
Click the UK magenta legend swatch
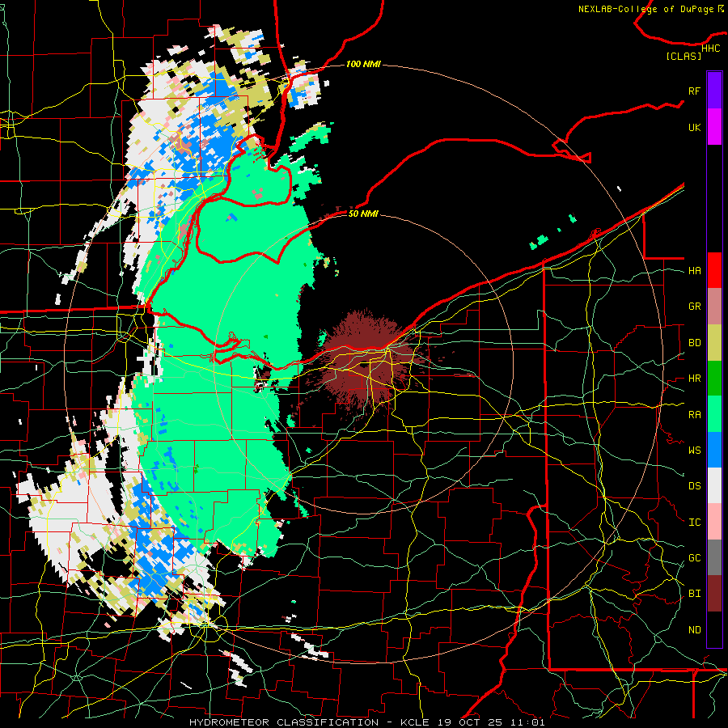(714, 127)
